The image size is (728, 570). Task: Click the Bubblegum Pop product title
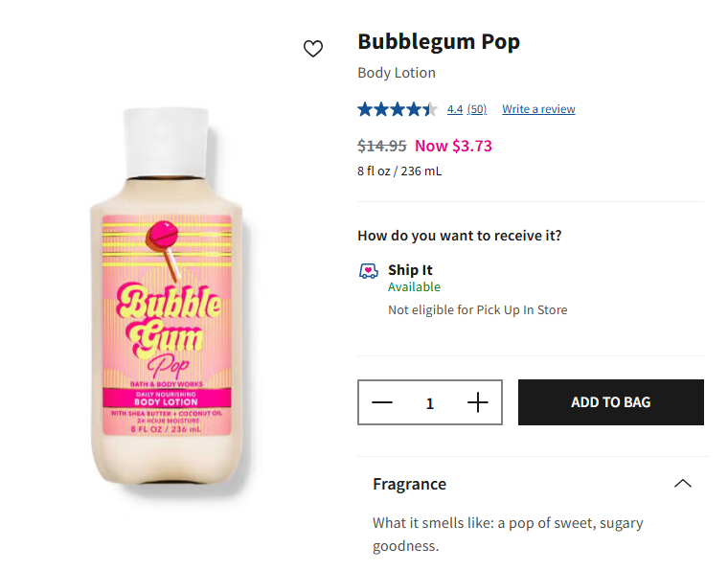click(439, 42)
